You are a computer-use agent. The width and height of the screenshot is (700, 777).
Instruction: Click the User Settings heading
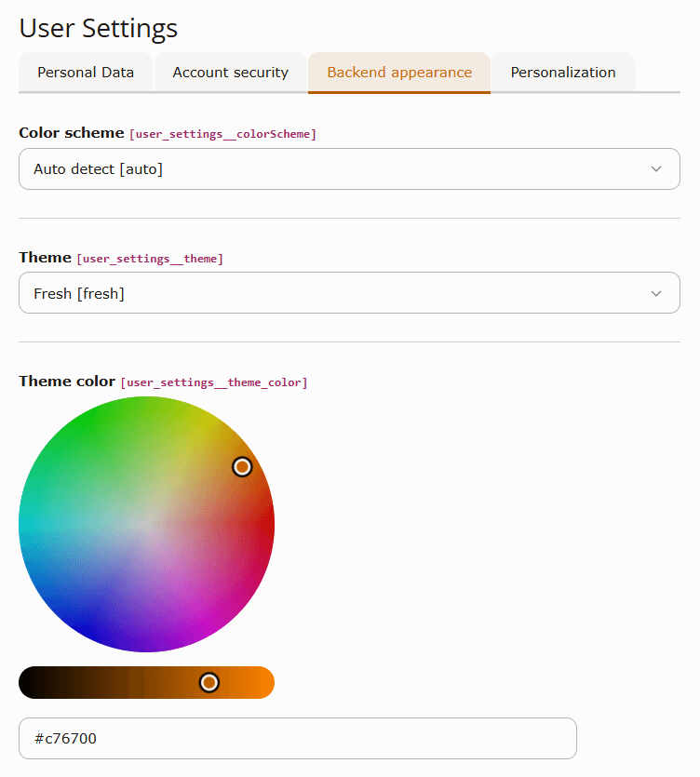(x=98, y=28)
